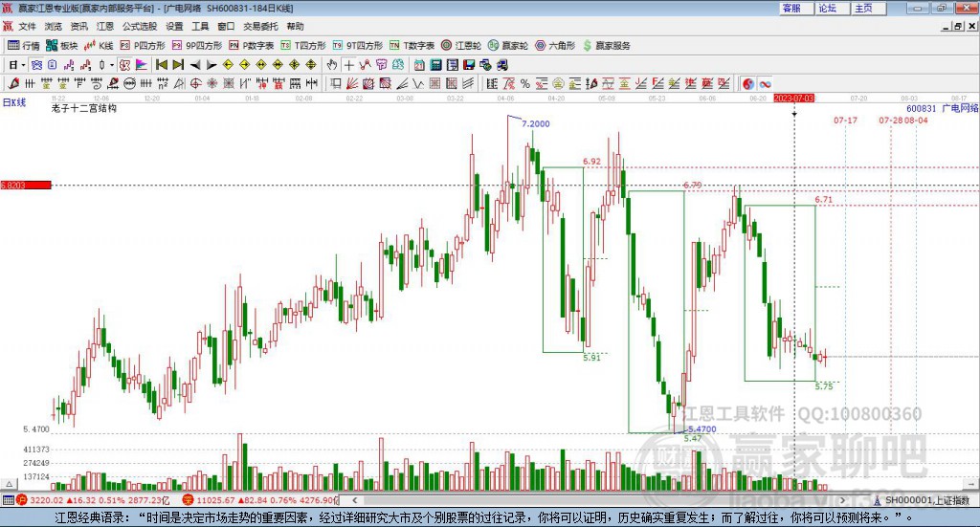The image size is (980, 527).
Task: Select the Gann fan lines tool
Action: click(x=352, y=83)
